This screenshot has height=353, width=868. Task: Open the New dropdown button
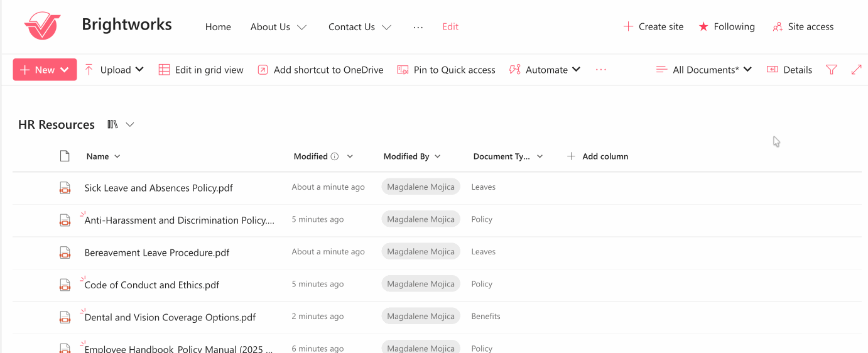pyautogui.click(x=45, y=70)
